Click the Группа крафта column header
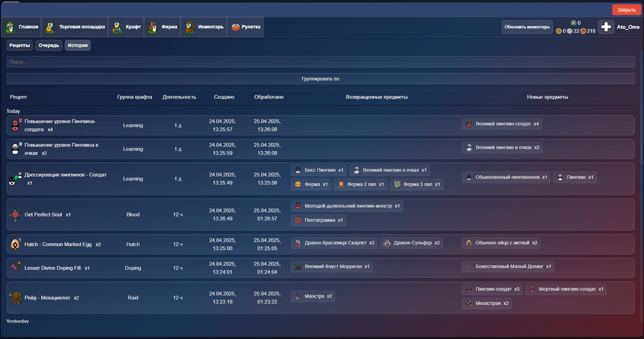644x339 pixels. pyautogui.click(x=134, y=97)
